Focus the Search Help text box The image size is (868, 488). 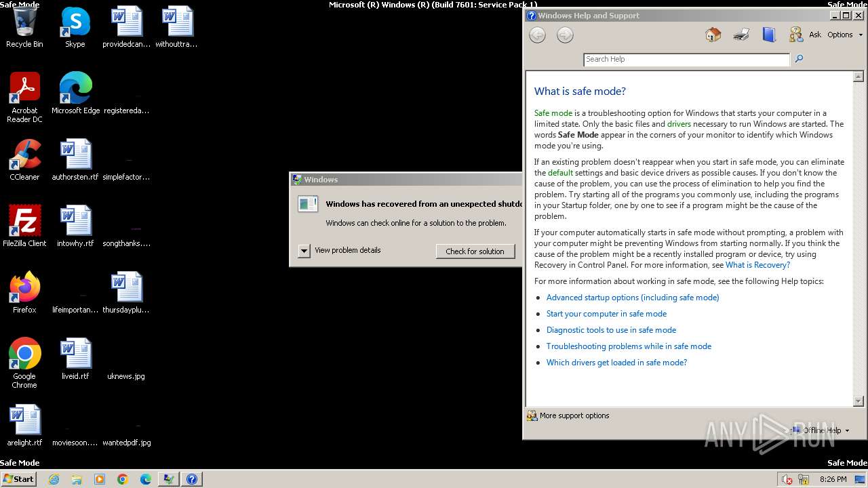pyautogui.click(x=686, y=60)
